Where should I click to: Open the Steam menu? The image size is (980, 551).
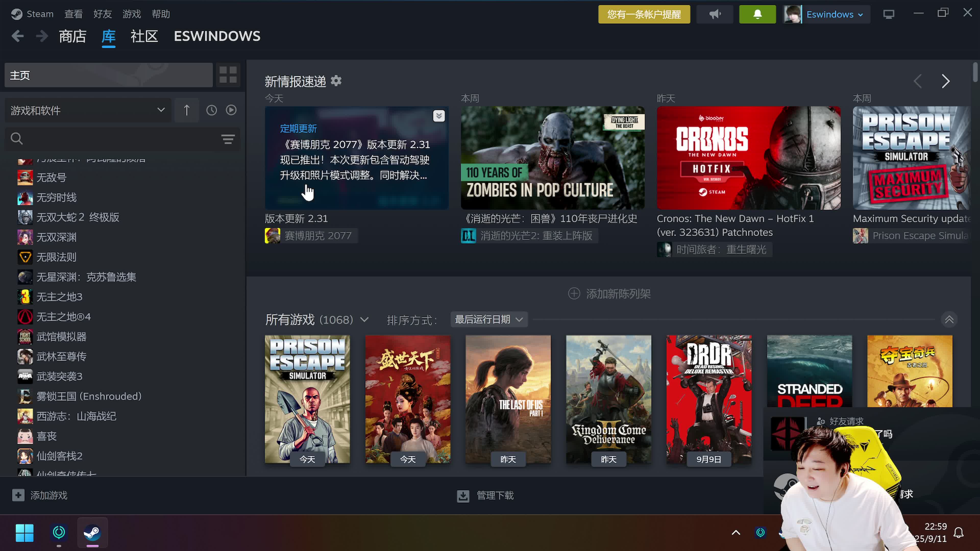tap(40, 14)
